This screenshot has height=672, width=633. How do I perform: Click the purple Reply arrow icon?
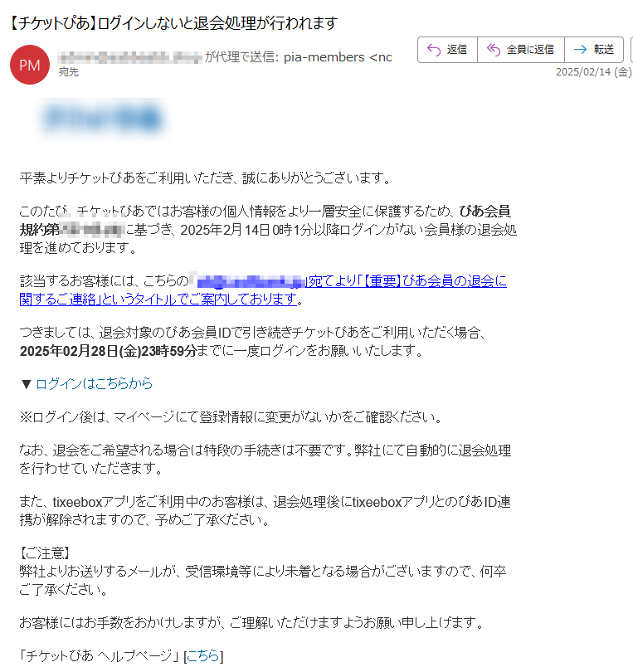click(x=434, y=50)
